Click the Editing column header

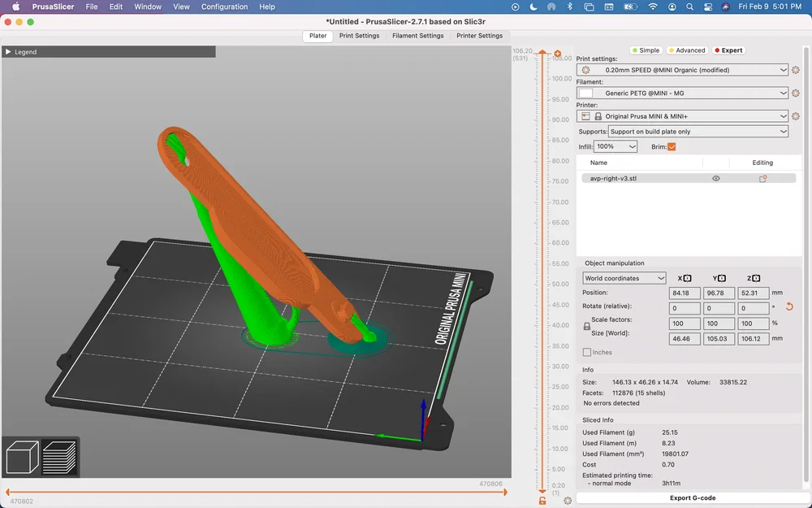762,163
